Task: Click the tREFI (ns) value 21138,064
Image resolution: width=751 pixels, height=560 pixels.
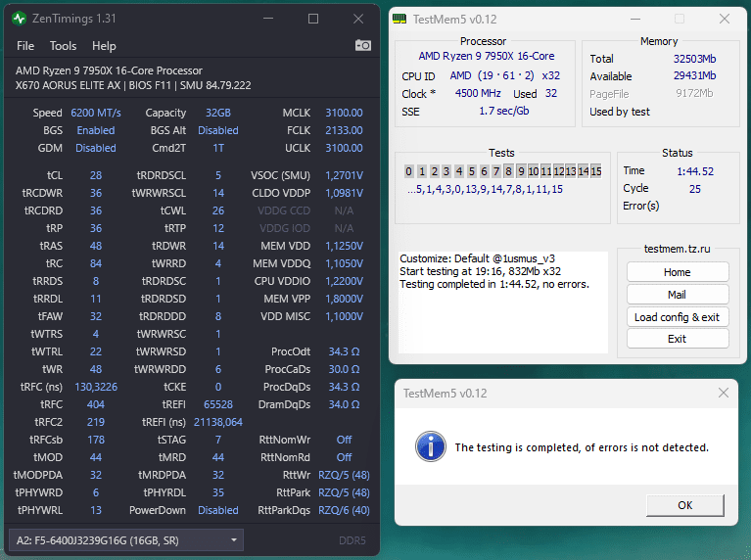Action: tap(218, 422)
